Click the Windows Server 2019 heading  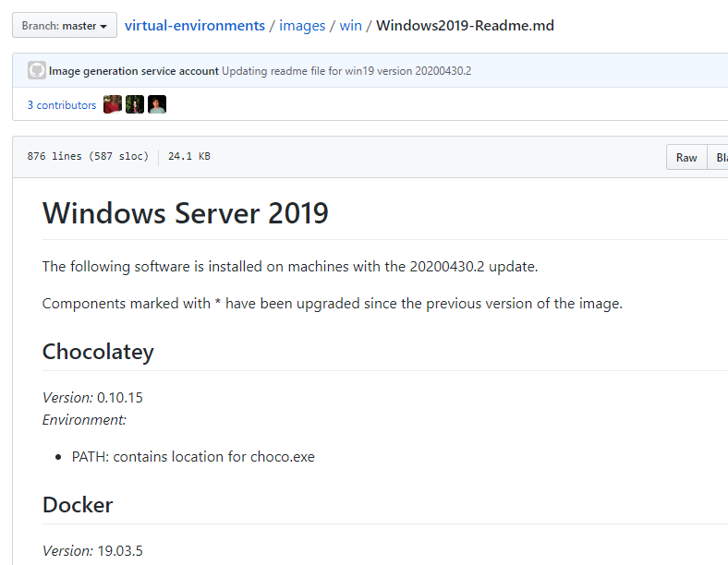tap(186, 213)
